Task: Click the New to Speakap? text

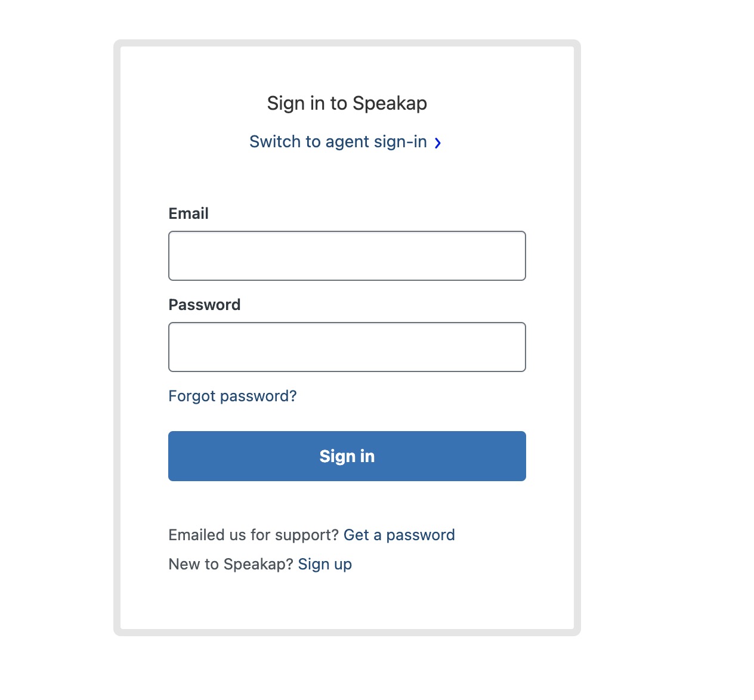Action: (231, 564)
